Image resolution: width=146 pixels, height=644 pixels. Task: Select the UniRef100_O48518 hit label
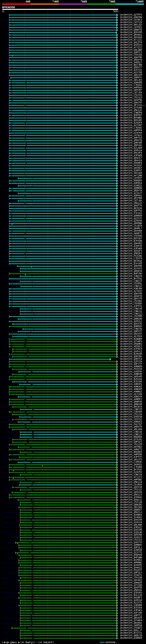point(131,625)
